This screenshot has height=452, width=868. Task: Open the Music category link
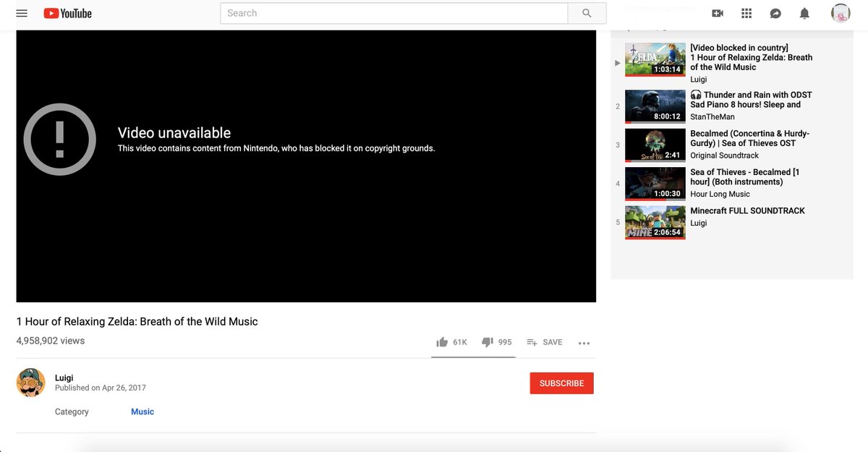[x=142, y=412]
